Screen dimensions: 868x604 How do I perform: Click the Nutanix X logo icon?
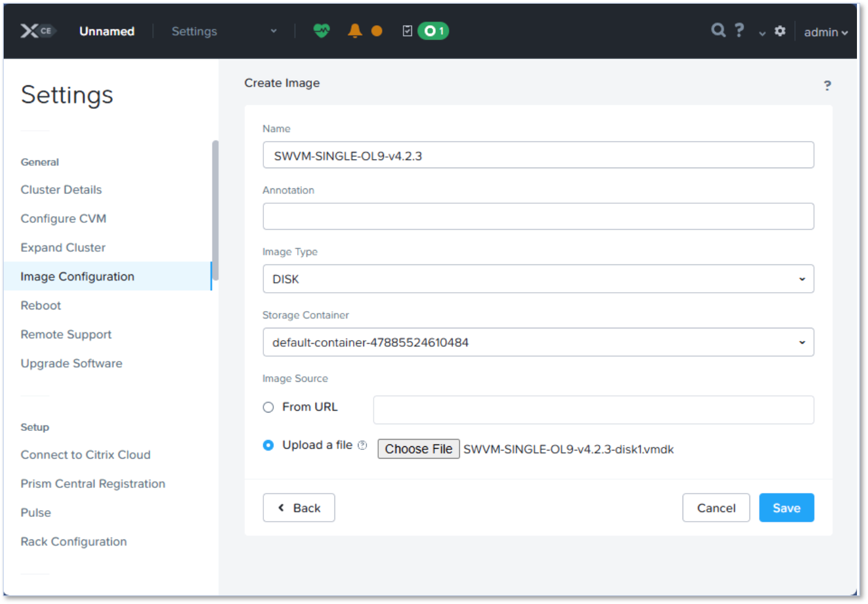[x=29, y=31]
